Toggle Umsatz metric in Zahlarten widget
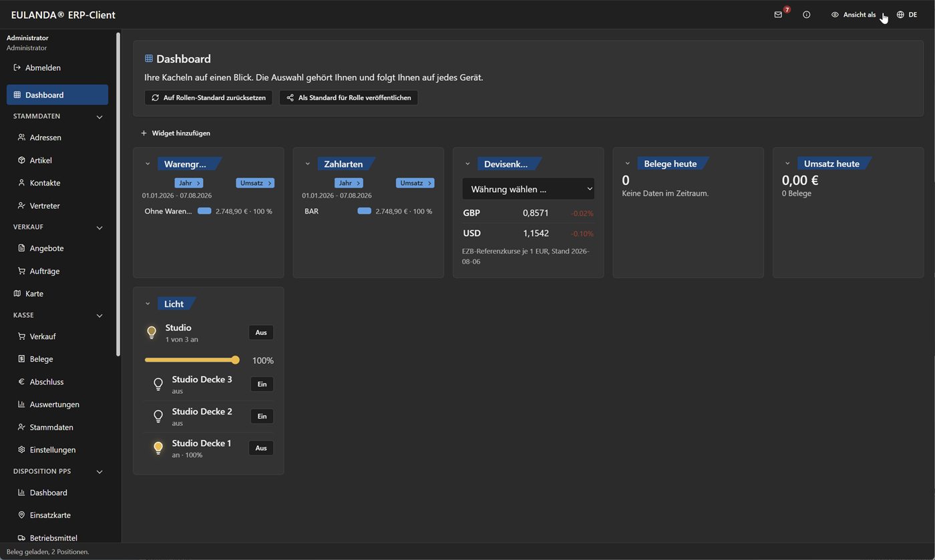Image resolution: width=935 pixels, height=560 pixels. 415,183
